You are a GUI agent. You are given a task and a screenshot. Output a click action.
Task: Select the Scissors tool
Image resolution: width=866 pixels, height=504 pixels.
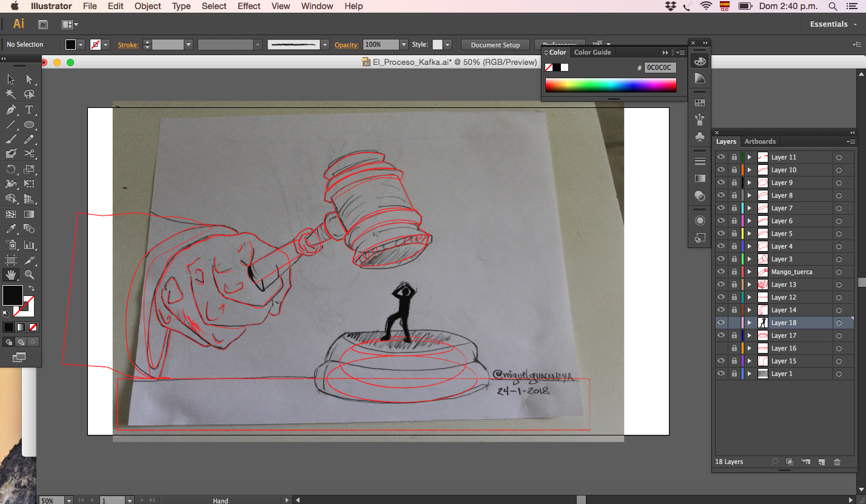coord(29,153)
